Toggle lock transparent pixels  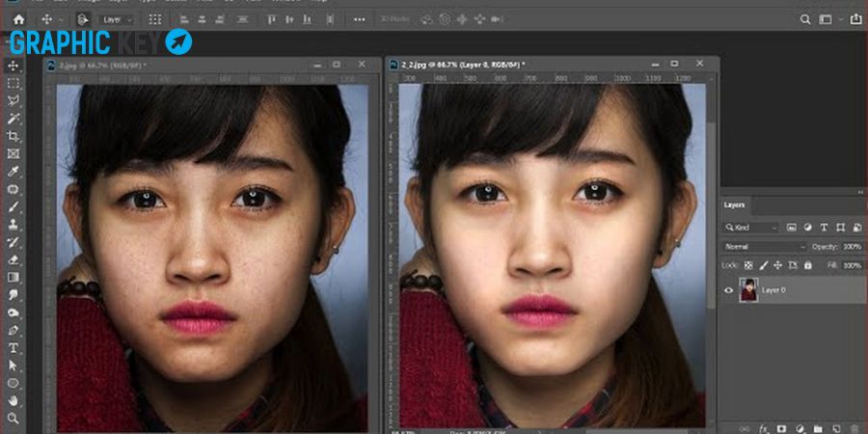748,265
